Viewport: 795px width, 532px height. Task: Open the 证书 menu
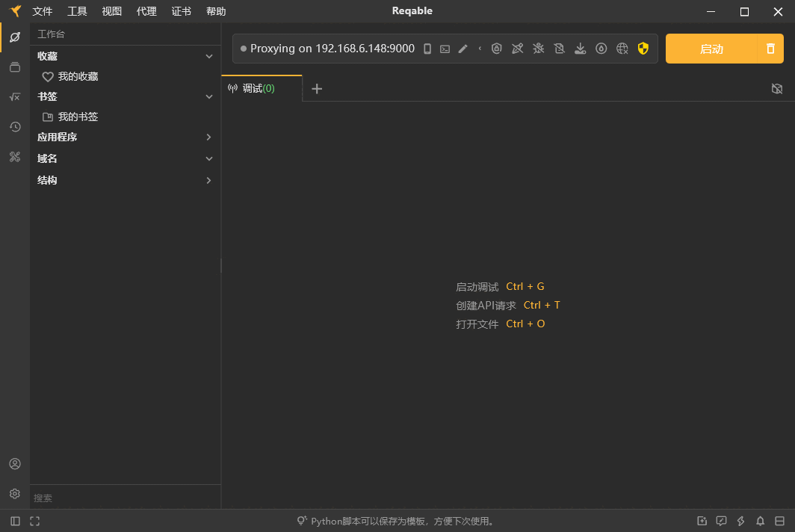[181, 11]
